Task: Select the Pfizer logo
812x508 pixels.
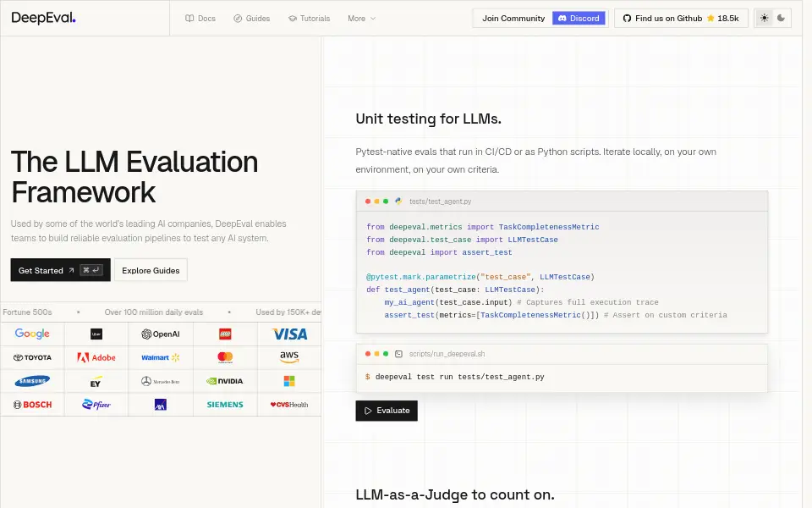Action: [96, 405]
